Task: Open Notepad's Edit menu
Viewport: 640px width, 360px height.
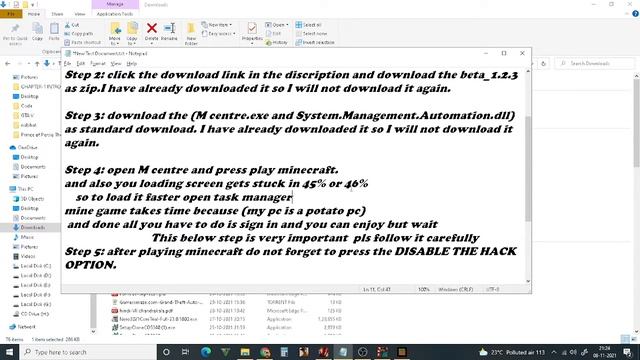Action: tap(80, 64)
